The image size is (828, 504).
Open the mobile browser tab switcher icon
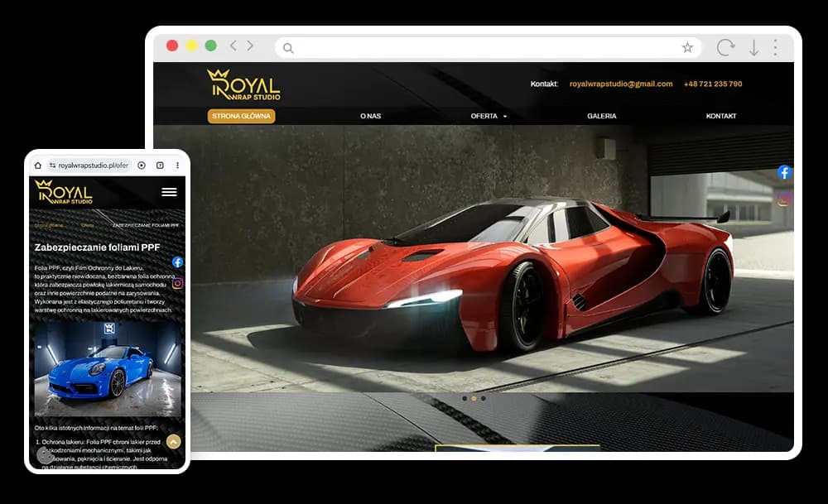tap(160, 165)
